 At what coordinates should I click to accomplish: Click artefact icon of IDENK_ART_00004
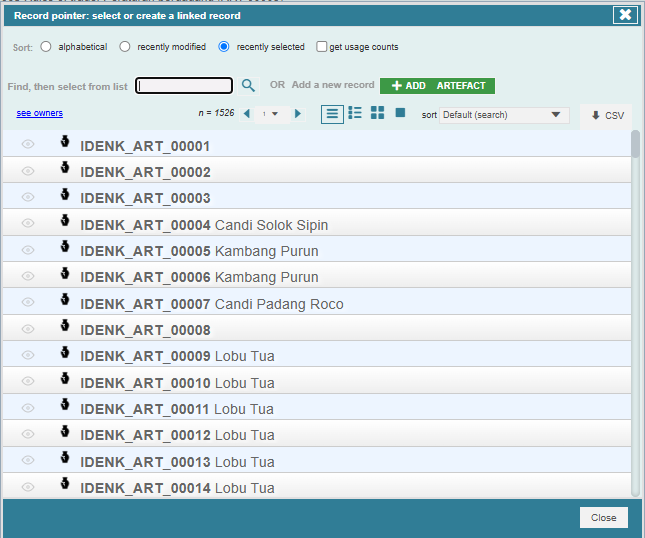click(65, 220)
